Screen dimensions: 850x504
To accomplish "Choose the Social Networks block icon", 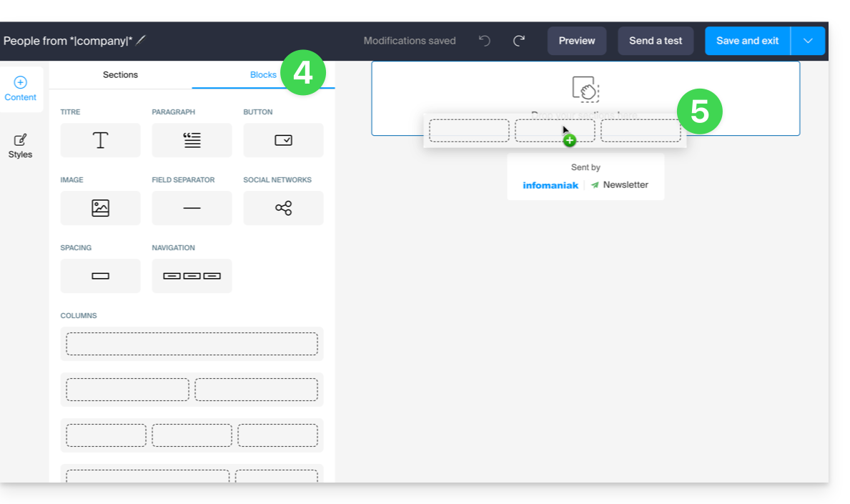I will click(283, 208).
